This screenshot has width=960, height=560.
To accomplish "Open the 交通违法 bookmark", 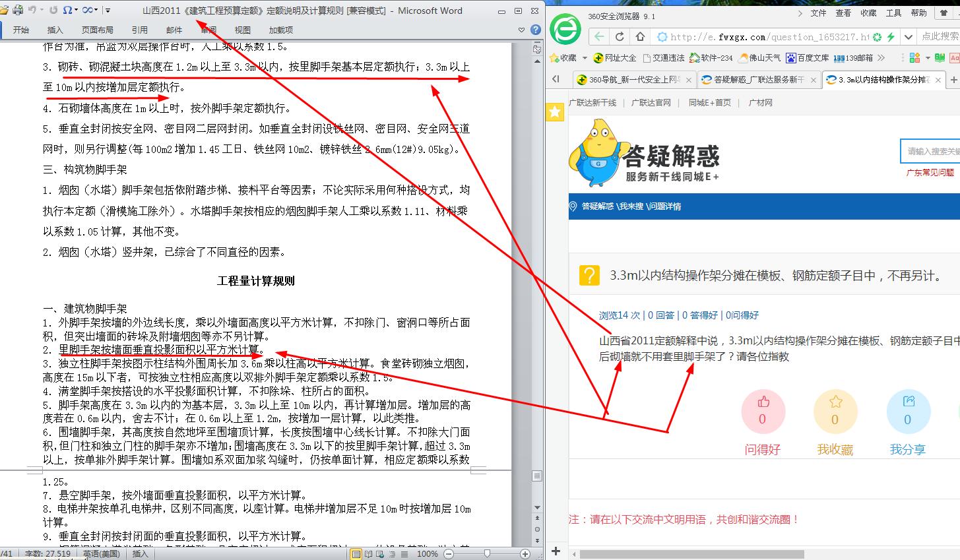I will (663, 58).
